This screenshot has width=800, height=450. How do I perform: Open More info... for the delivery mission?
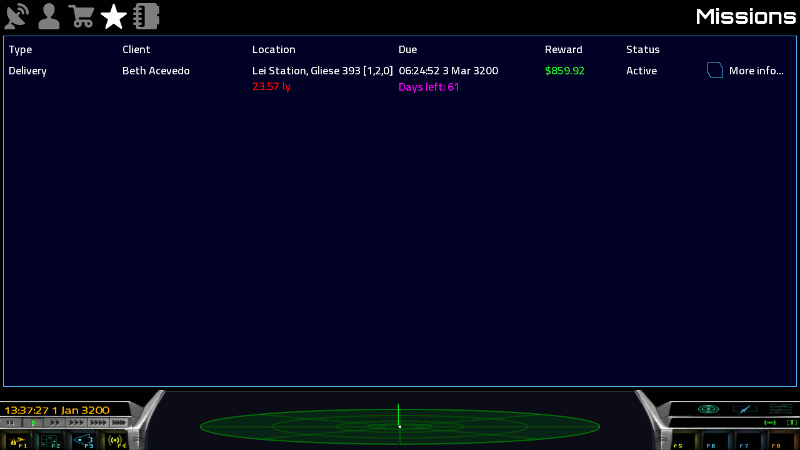tap(756, 71)
